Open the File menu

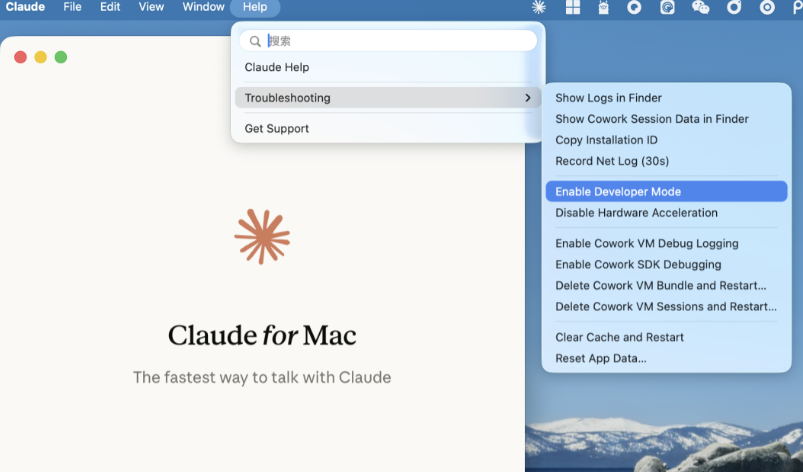pyautogui.click(x=72, y=7)
